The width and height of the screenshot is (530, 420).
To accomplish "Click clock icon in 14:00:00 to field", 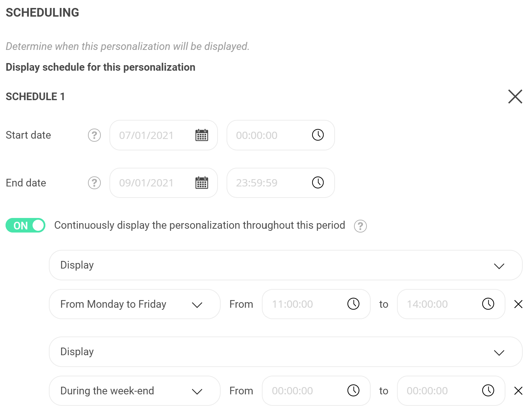I will 488,304.
